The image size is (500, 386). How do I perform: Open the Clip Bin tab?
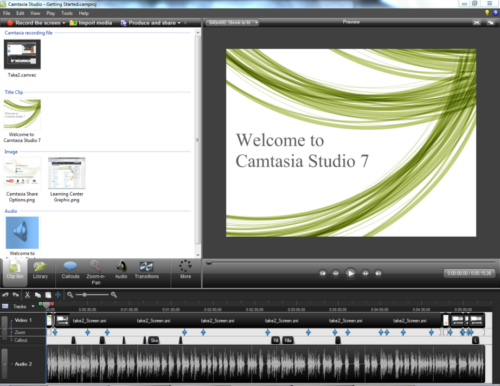point(15,272)
